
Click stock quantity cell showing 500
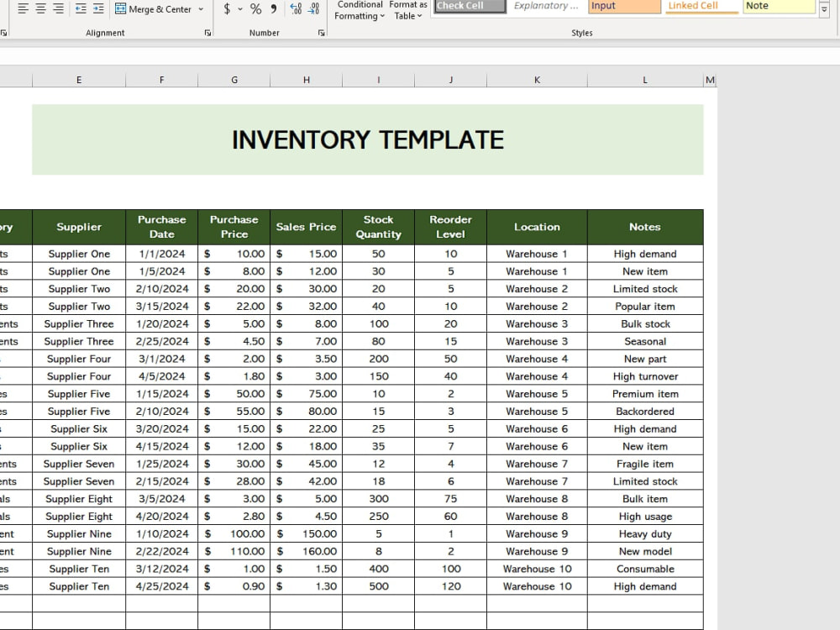point(378,586)
